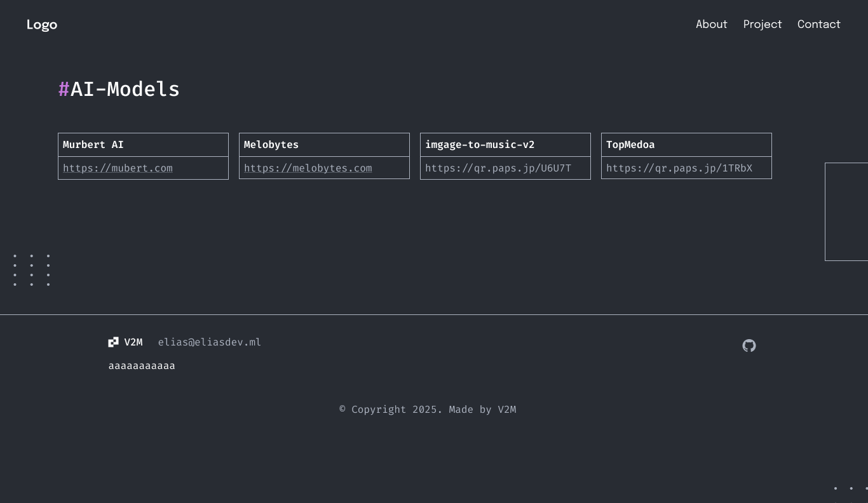Click the aaaaaaaaaaa footer description text
This screenshot has height=503, width=868.
pos(142,366)
